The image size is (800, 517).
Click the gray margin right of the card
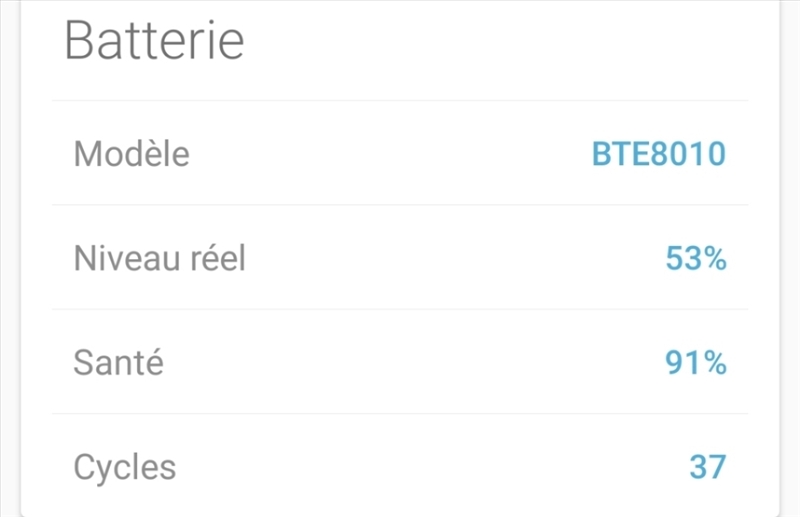[x=790, y=260]
